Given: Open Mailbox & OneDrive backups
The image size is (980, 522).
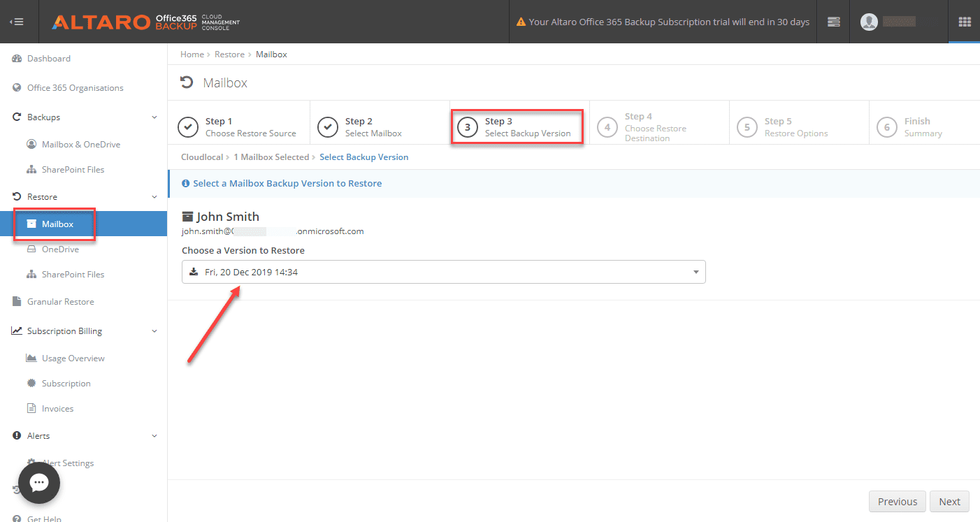Looking at the screenshot, I should (x=80, y=145).
